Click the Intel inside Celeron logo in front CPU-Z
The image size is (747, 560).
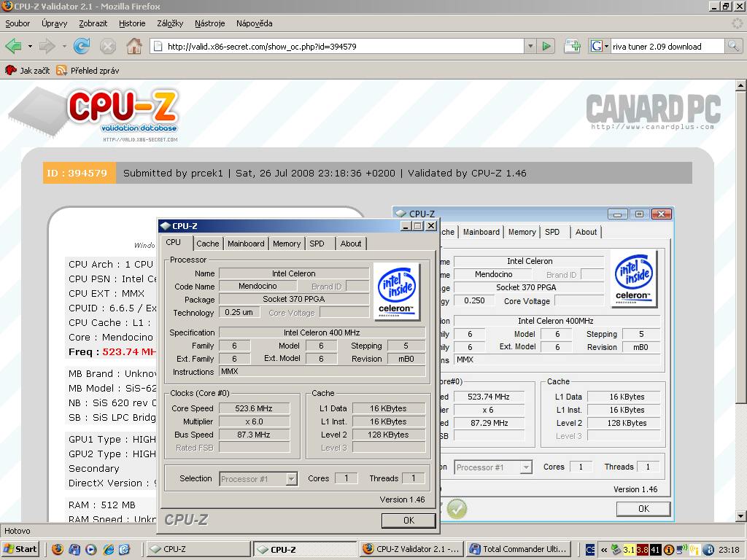397,292
